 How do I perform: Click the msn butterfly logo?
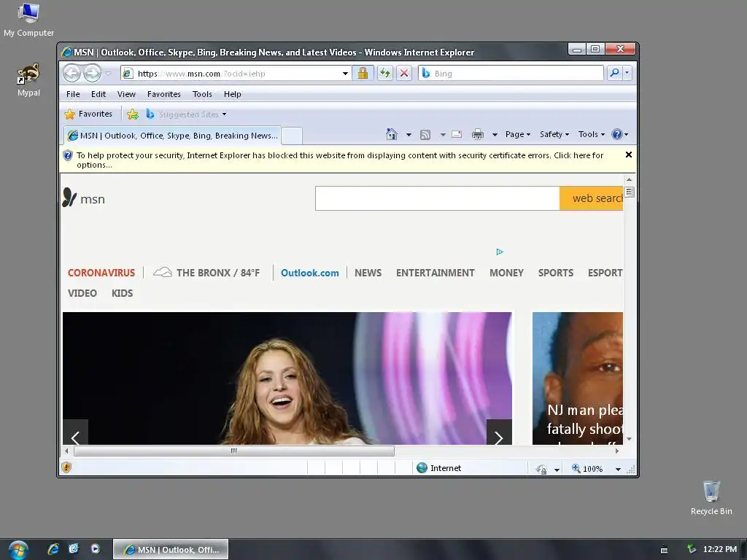pos(83,198)
